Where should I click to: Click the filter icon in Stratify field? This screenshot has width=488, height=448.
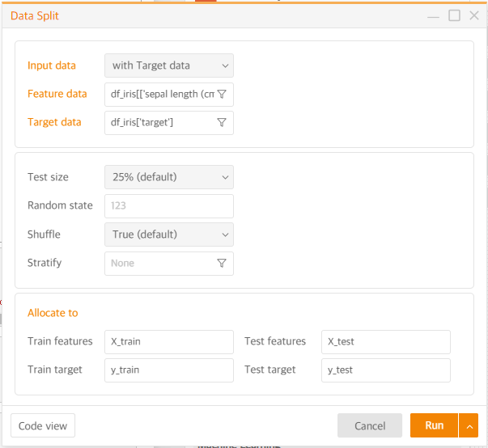222,263
